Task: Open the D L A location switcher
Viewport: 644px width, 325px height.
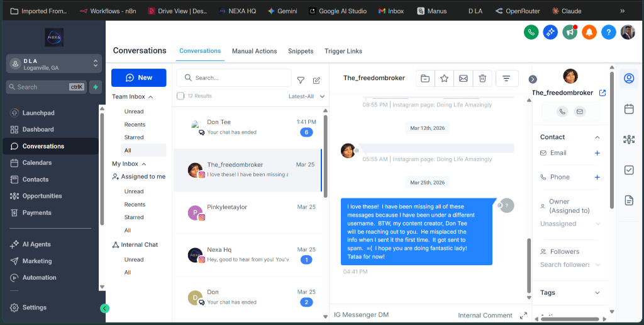Action: coord(54,64)
